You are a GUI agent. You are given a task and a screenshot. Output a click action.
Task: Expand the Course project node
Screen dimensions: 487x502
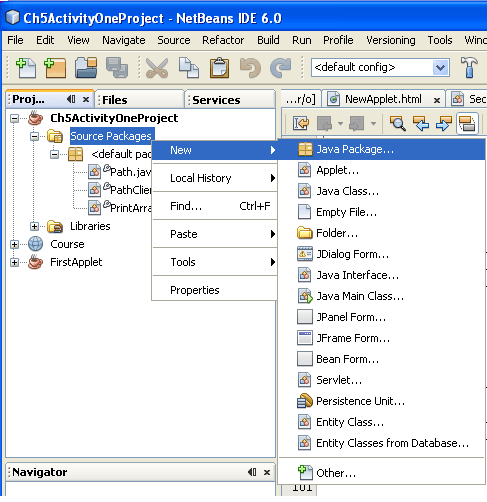(14, 244)
